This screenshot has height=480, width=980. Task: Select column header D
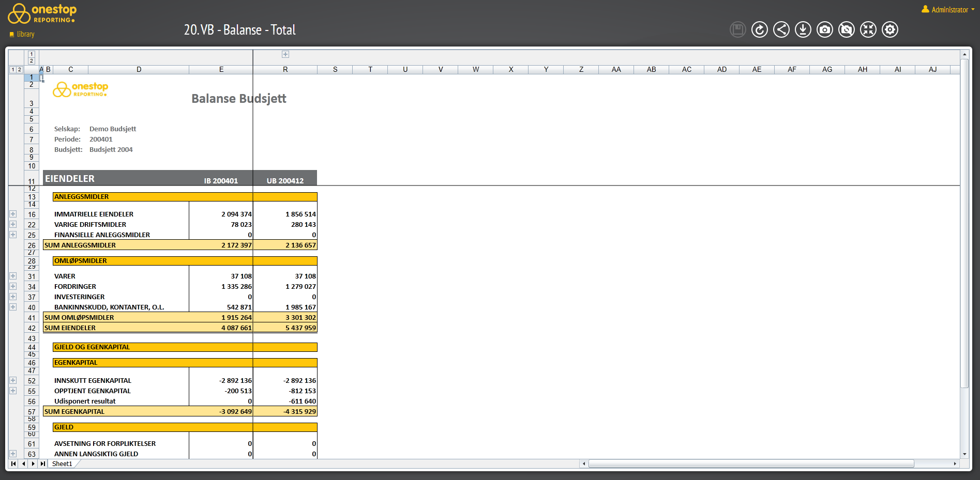pyautogui.click(x=139, y=69)
